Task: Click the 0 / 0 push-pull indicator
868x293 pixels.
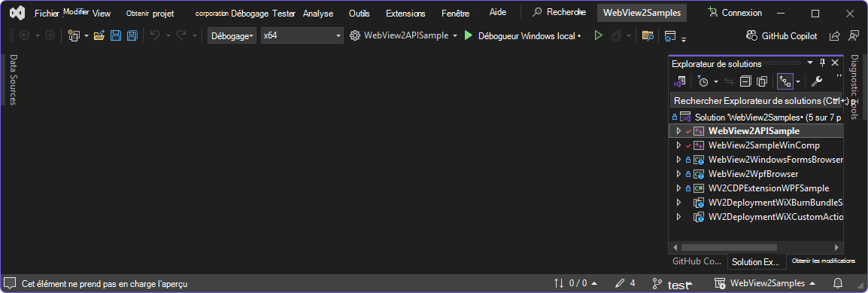Action: tap(575, 283)
